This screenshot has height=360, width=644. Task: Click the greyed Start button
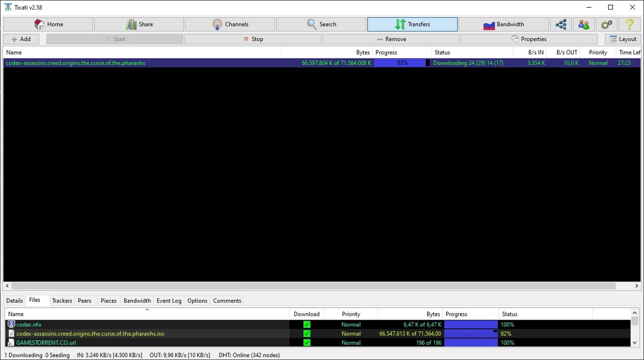[115, 39]
